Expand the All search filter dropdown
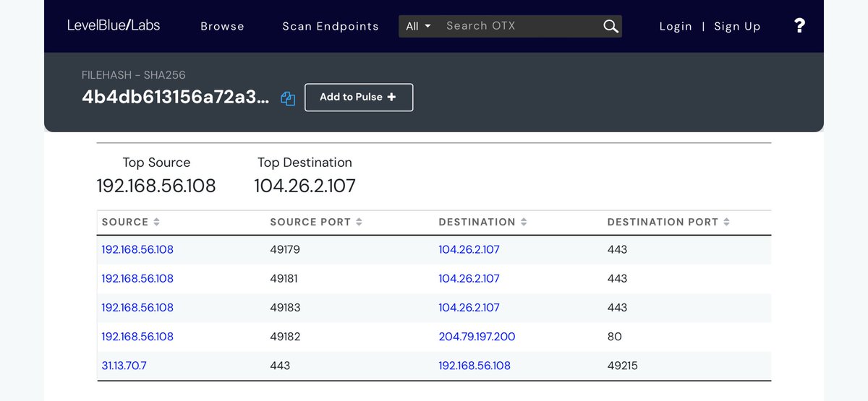Screen dimensions: 868x401 (x=418, y=26)
